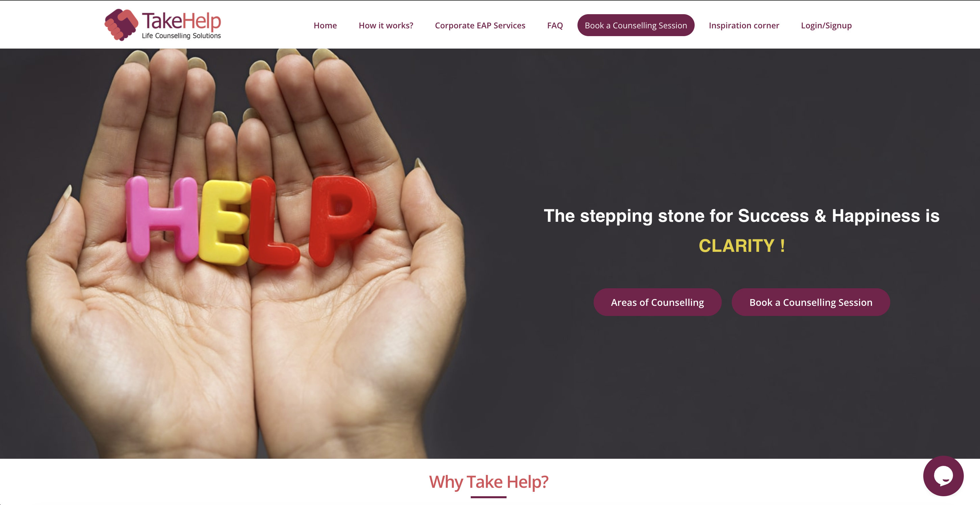
Task: Open the How it works? page
Action: pyautogui.click(x=386, y=25)
